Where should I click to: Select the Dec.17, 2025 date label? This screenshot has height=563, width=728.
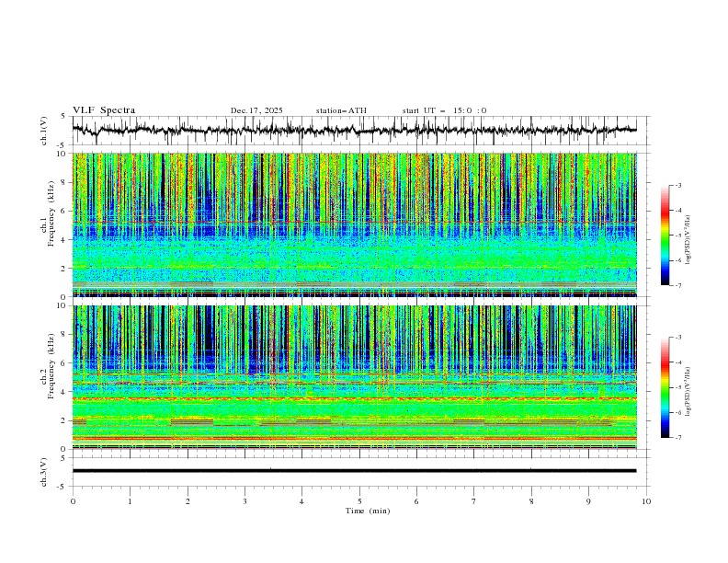(256, 110)
